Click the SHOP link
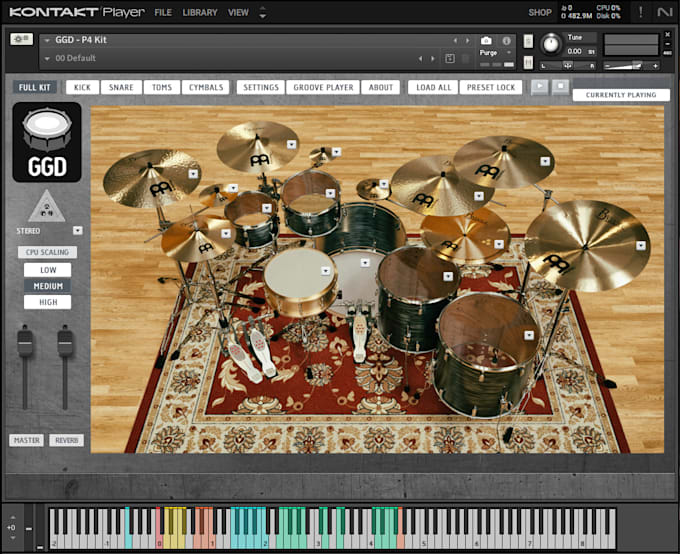The height and width of the screenshot is (554, 680). 540,13
